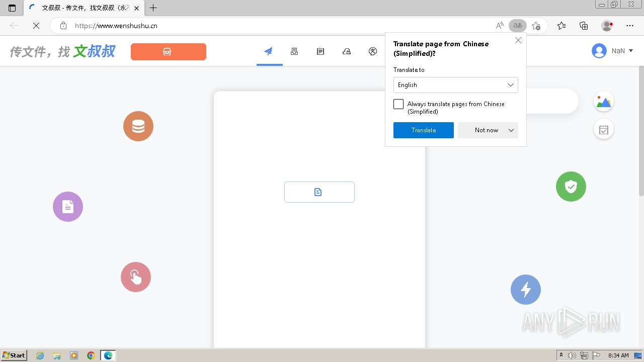644x362 pixels.
Task: Stop loading the page
Action: coord(36,26)
